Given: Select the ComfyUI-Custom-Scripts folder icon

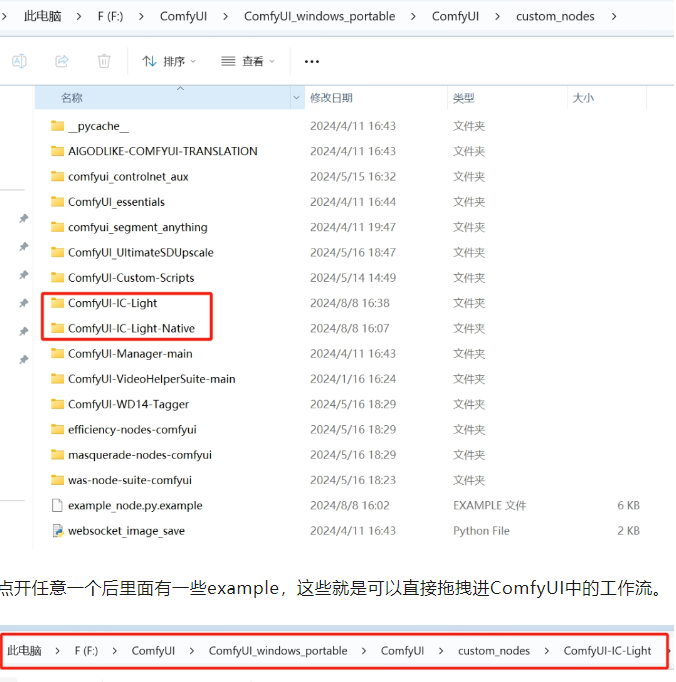Looking at the screenshot, I should click(57, 277).
